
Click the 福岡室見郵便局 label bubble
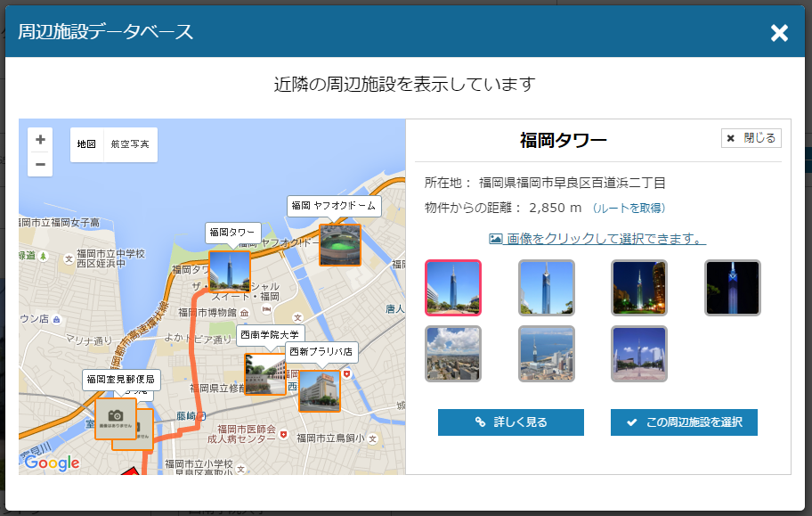(x=121, y=380)
